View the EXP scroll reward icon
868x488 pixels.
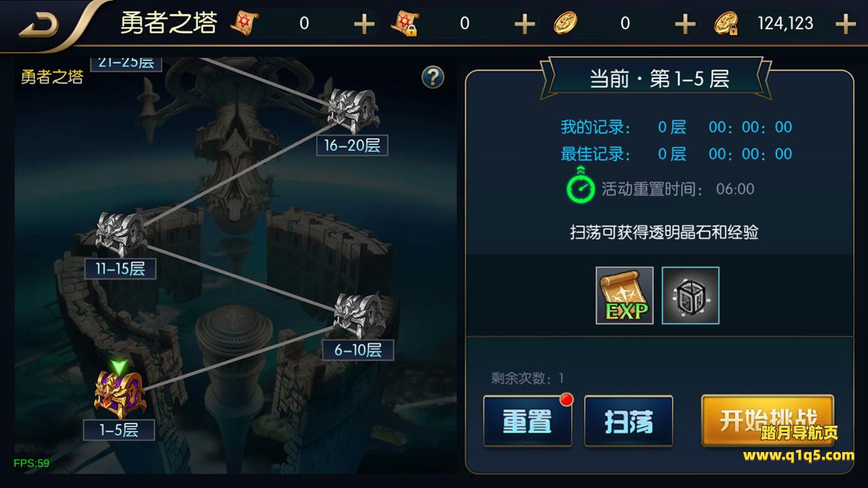pos(625,295)
